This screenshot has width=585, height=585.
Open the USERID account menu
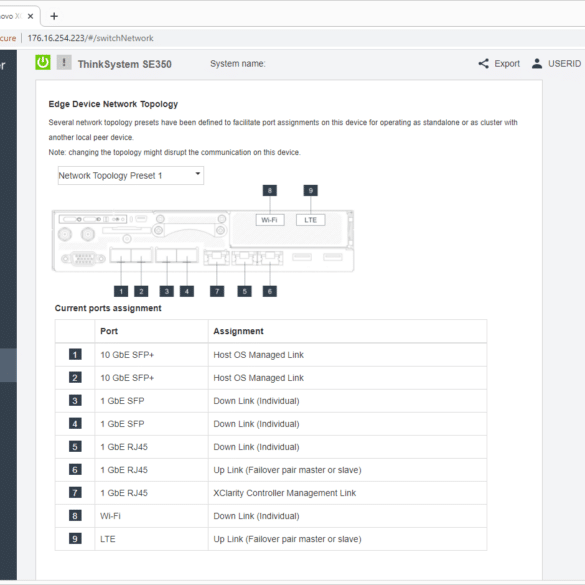pos(564,64)
